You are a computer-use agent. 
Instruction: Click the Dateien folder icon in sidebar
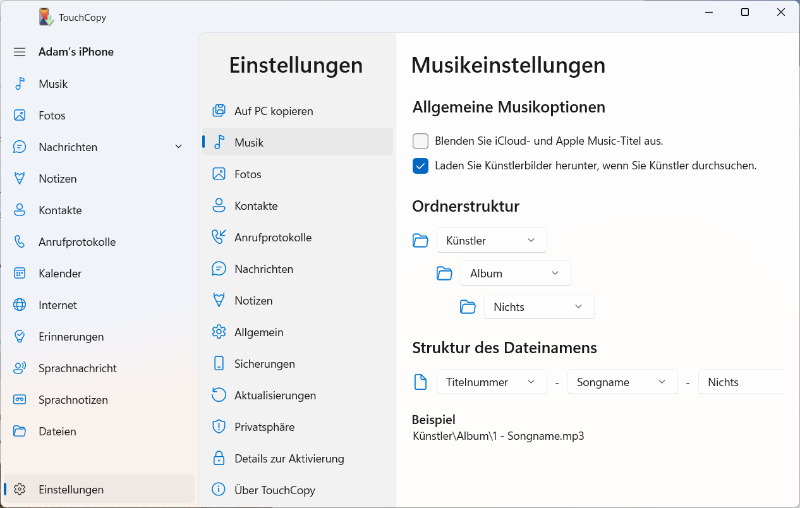(19, 431)
